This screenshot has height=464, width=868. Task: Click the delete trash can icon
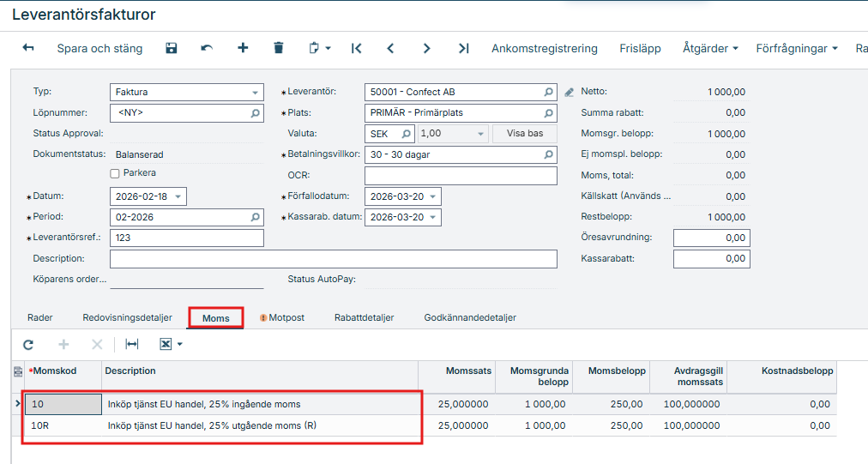(279, 48)
